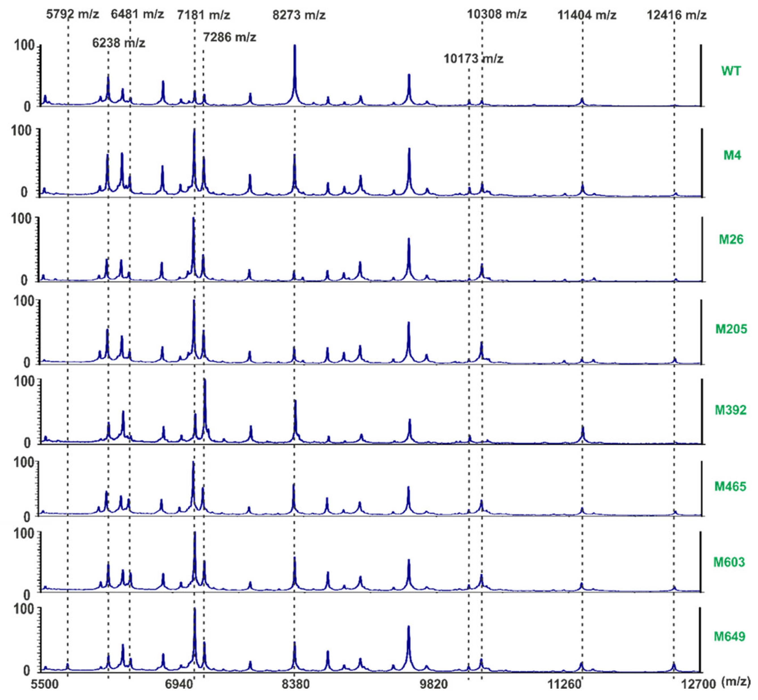Select the M649 sample label
Image resolution: width=758 pixels, height=700 pixels.
point(730,636)
